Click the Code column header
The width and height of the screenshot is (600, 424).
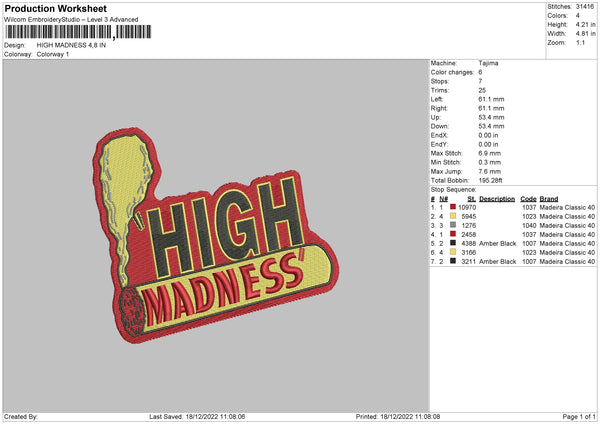(528, 198)
